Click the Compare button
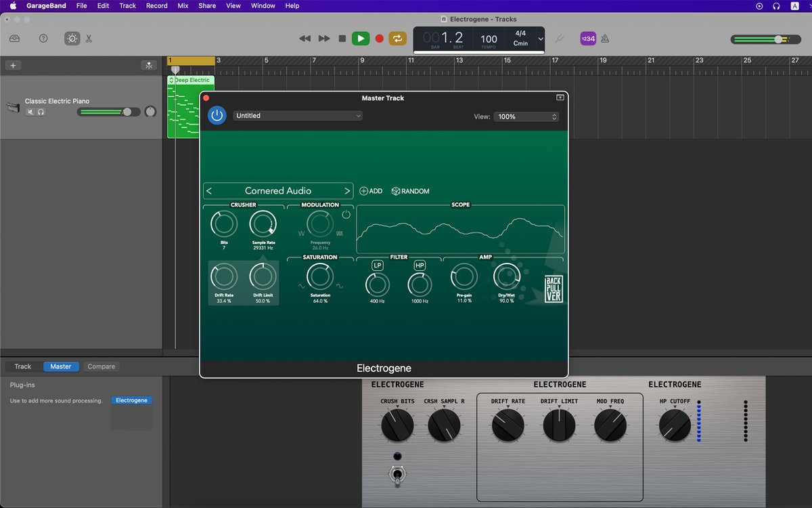The width and height of the screenshot is (812, 508). (101, 366)
